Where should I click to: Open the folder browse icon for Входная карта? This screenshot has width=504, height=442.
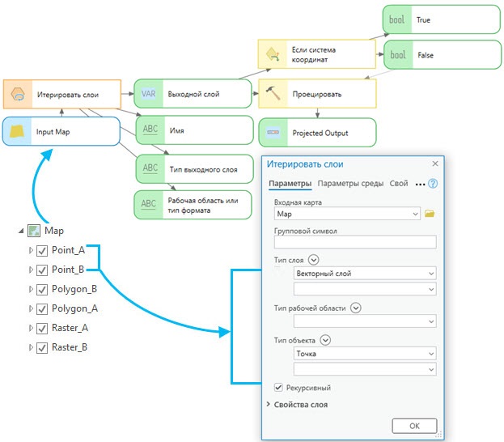coord(430,214)
